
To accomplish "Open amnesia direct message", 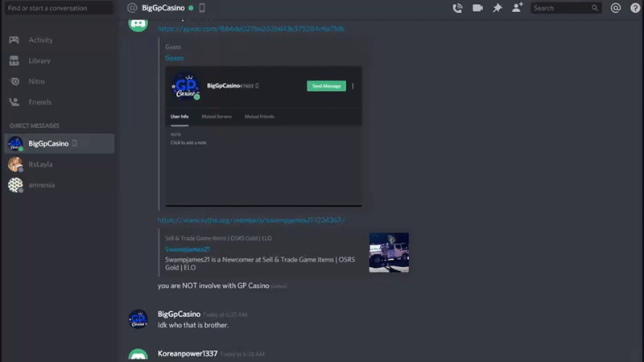I will click(59, 185).
